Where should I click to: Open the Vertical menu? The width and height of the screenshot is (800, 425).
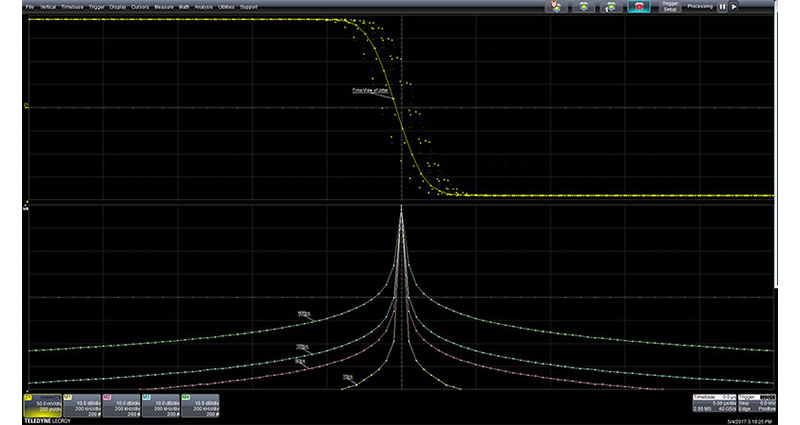[47, 6]
